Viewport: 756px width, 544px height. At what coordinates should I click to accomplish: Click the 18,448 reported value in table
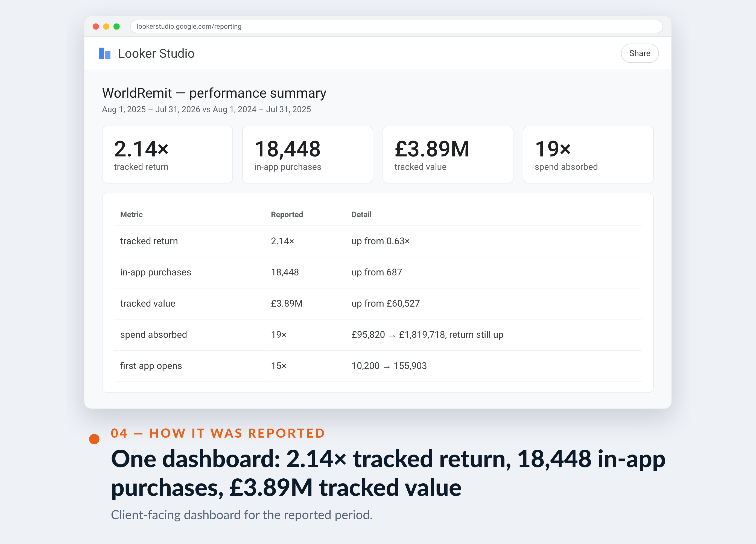point(285,272)
